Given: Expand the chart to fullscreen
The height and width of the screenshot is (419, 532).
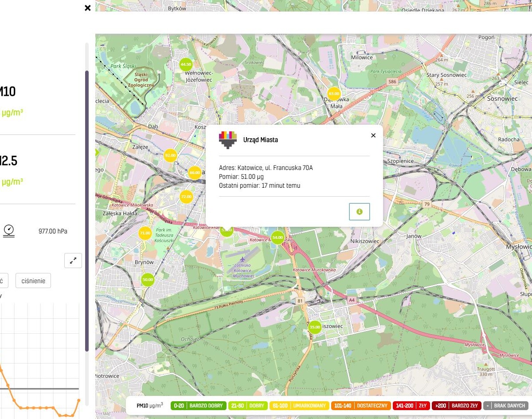Looking at the screenshot, I should coord(73,261).
